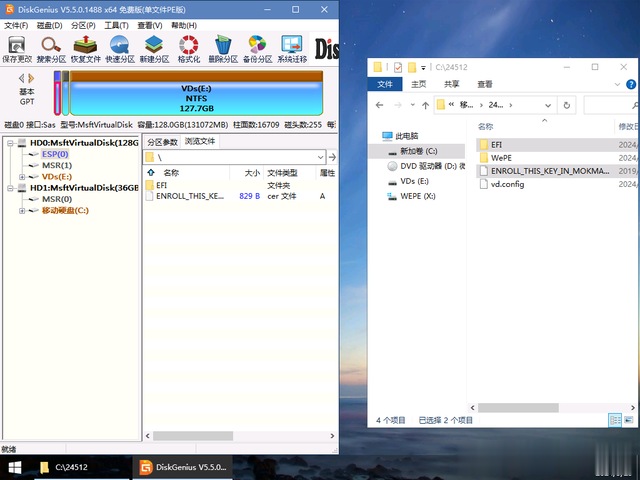Select the Format (格式化) tool icon
Screen dimensions: 640x480
pyautogui.click(x=189, y=49)
